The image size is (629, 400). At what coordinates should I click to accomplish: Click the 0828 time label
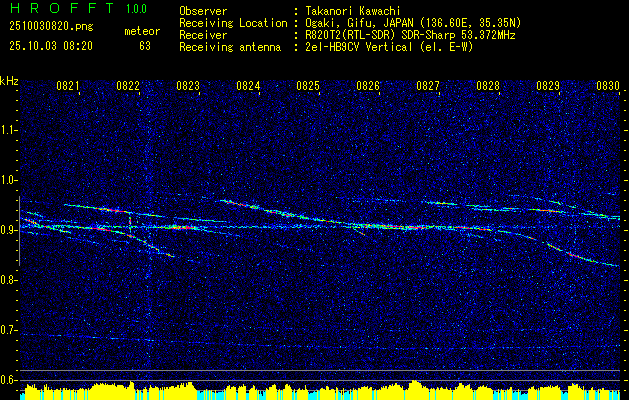pos(488,85)
